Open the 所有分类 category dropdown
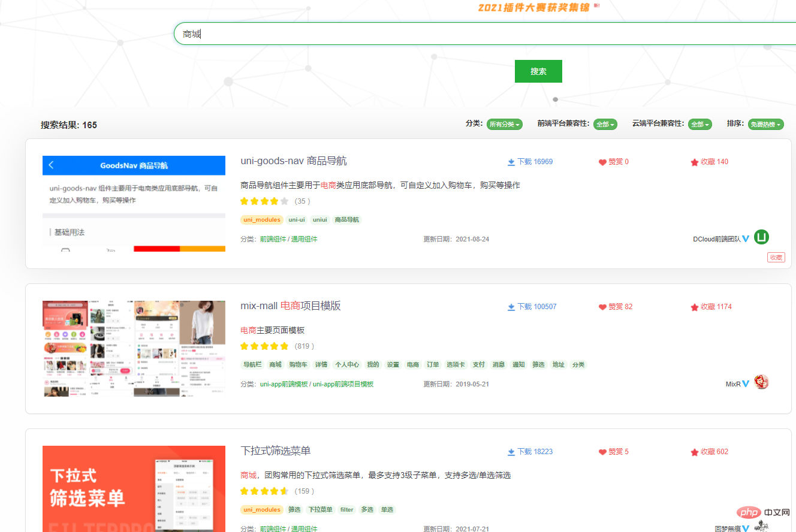This screenshot has width=796, height=532. pyautogui.click(x=504, y=125)
